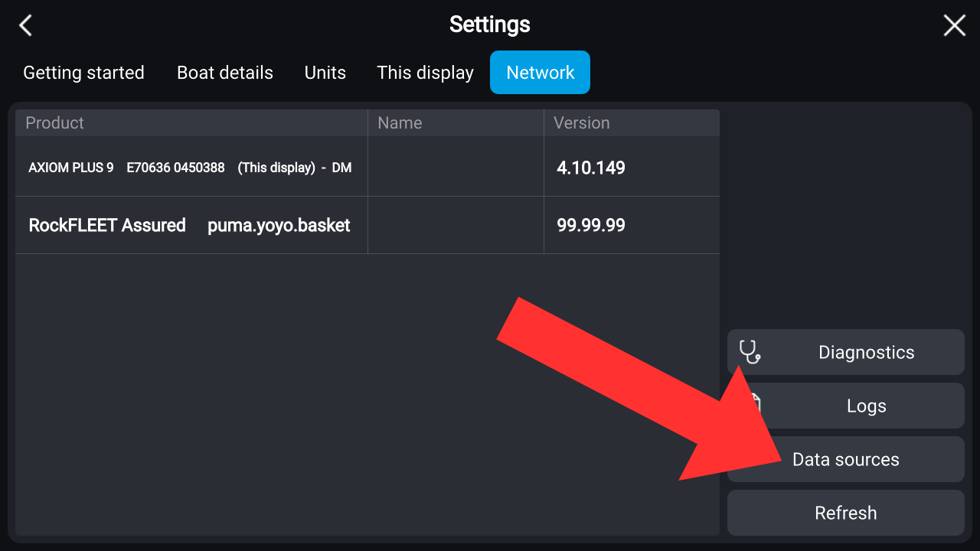This screenshot has height=551, width=980.
Task: Select the Units tab
Action: tap(325, 73)
